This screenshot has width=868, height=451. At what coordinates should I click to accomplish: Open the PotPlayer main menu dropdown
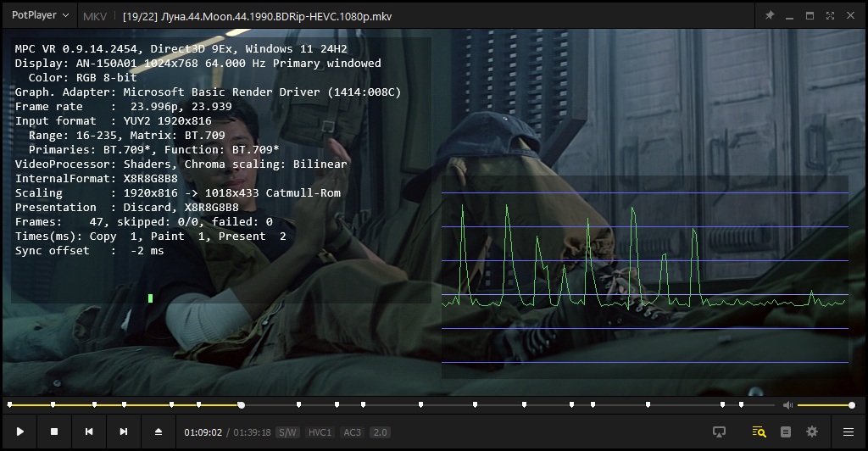[x=40, y=15]
